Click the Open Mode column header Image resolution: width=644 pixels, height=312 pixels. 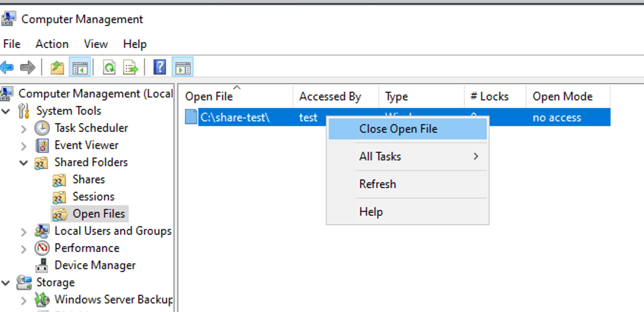coord(563,96)
